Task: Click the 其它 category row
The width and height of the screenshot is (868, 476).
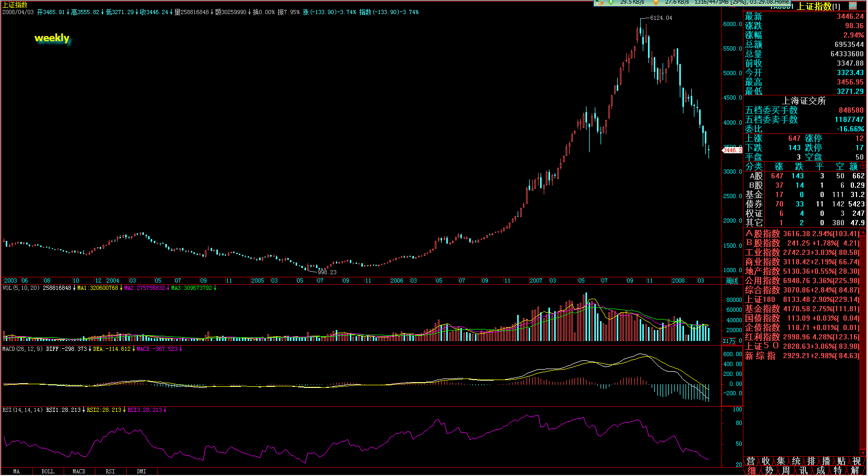Action: pyautogui.click(x=805, y=223)
